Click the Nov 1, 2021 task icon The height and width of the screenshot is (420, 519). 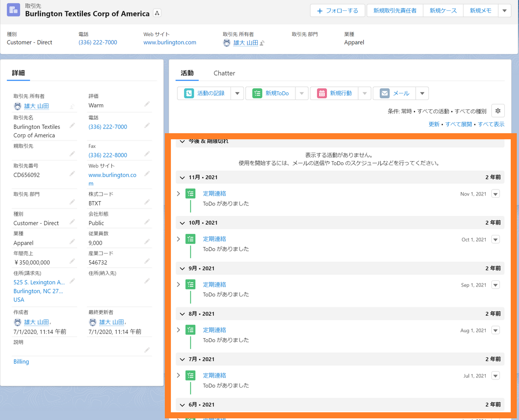(x=190, y=194)
